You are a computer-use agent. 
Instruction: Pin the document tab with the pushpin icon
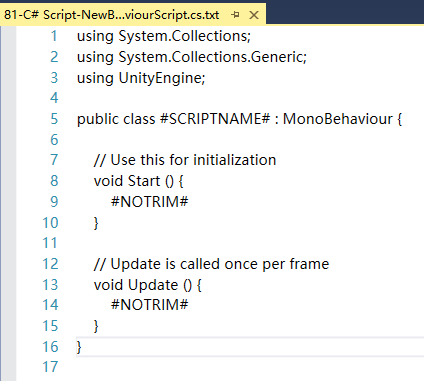tap(235, 15)
